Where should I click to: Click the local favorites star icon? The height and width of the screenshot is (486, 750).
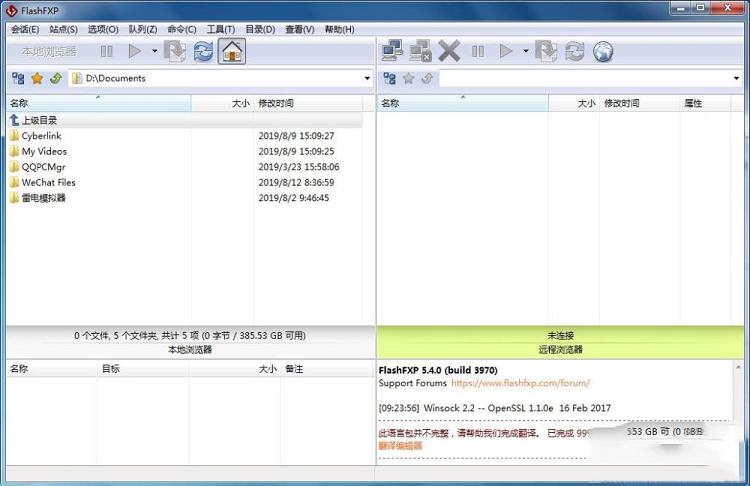click(37, 78)
